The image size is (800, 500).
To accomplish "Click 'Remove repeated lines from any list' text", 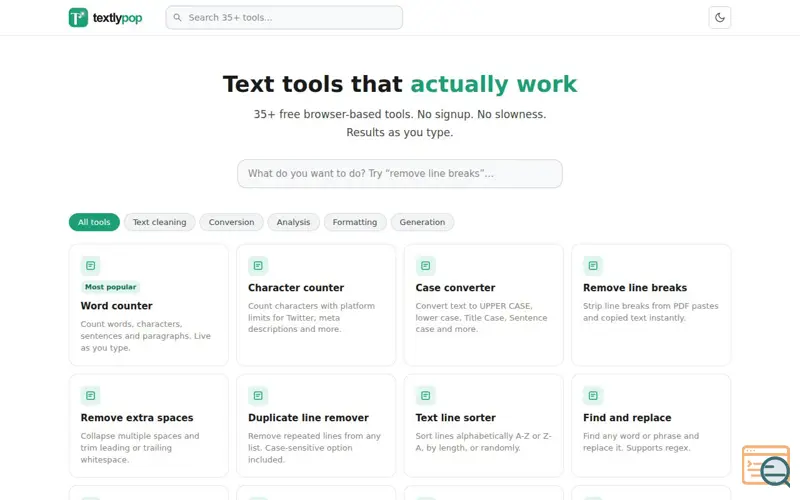I will tap(314, 447).
